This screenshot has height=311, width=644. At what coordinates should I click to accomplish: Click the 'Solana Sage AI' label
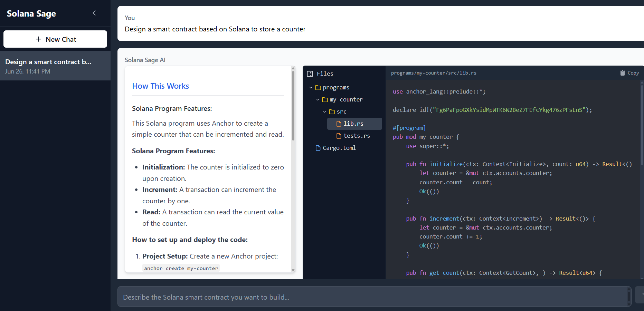[x=145, y=60]
